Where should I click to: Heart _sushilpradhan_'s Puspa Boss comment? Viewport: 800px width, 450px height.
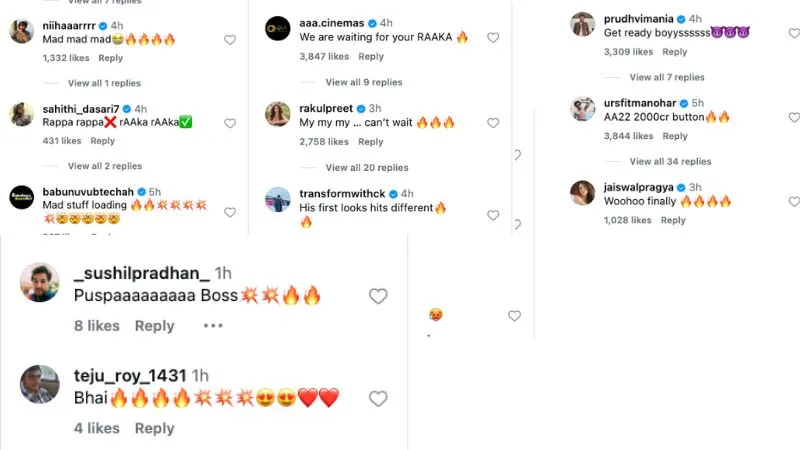(378, 296)
